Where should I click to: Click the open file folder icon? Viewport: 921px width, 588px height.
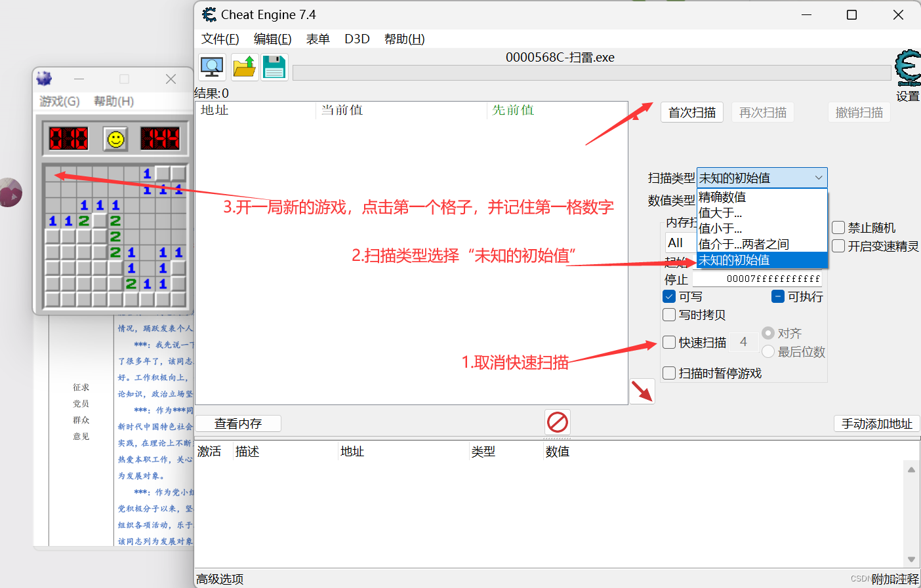coord(244,68)
